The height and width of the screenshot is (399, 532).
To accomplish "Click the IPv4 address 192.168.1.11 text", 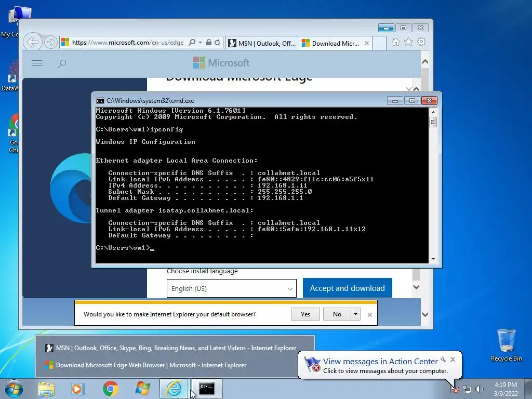I will click(x=282, y=185).
